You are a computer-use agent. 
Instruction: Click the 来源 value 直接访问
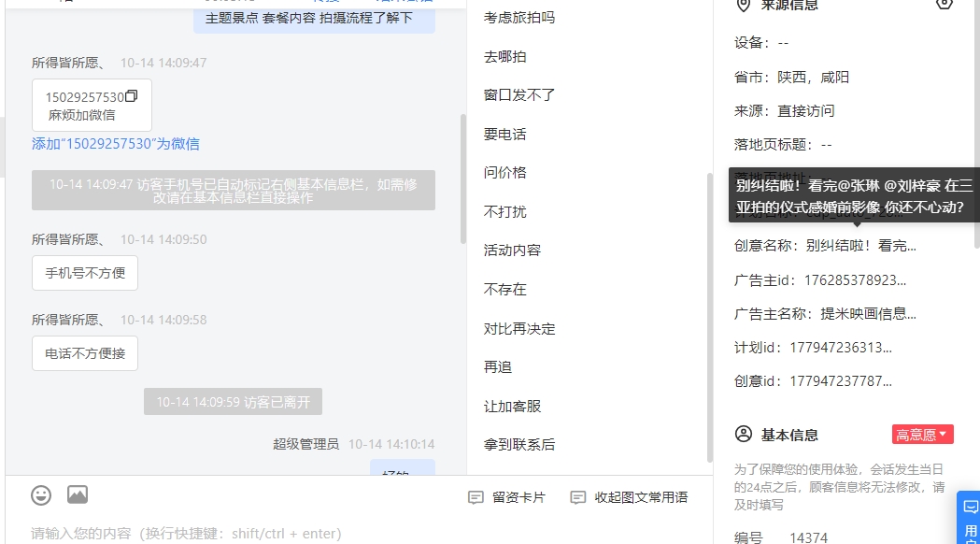tap(805, 111)
